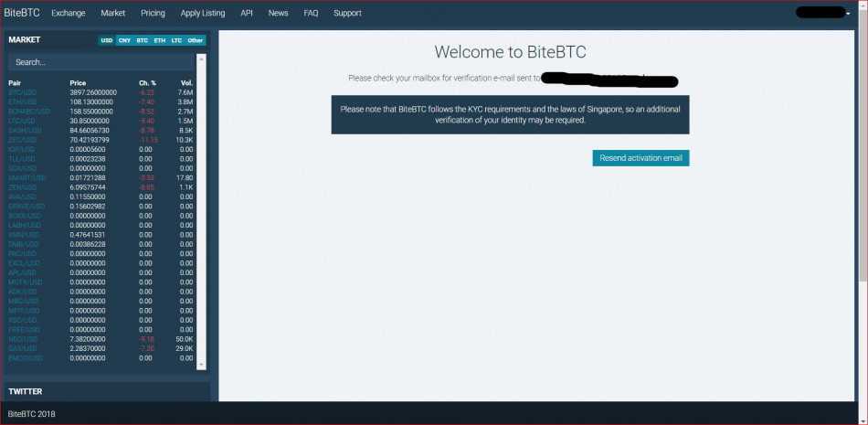Open Apply Listing in the top menu

(203, 13)
